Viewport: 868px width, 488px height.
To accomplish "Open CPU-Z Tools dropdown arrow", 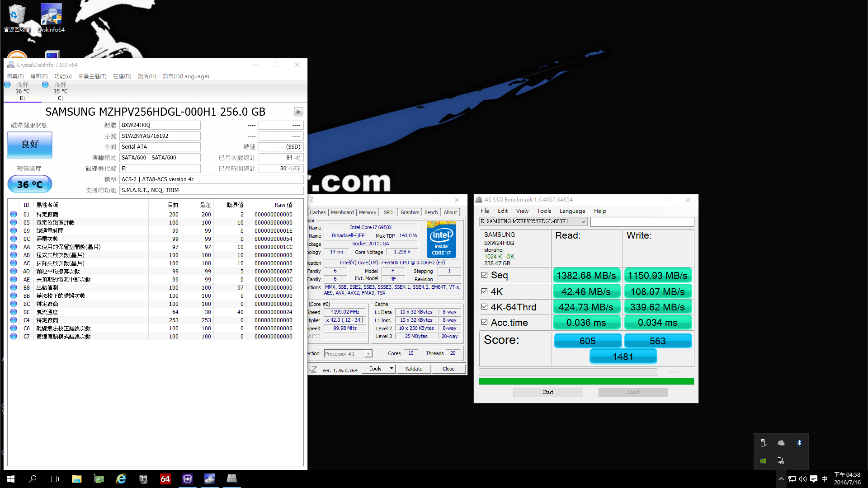I will (x=392, y=369).
